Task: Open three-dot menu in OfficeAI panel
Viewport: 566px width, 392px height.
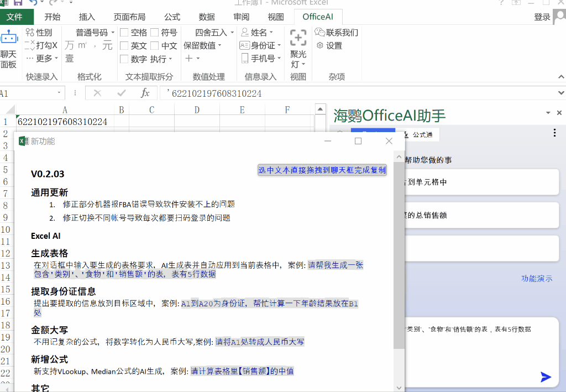Action: point(554,133)
